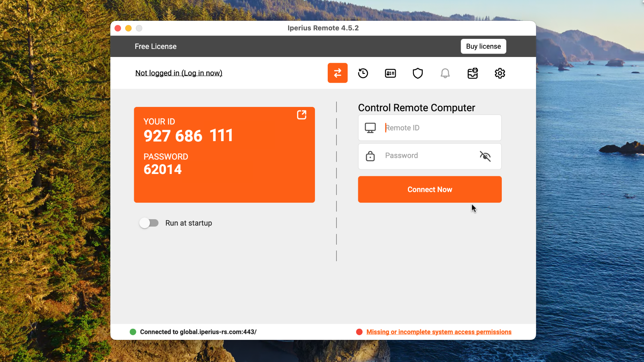Image resolution: width=644 pixels, height=362 pixels.
Task: Click the Buy license button
Action: 483,46
